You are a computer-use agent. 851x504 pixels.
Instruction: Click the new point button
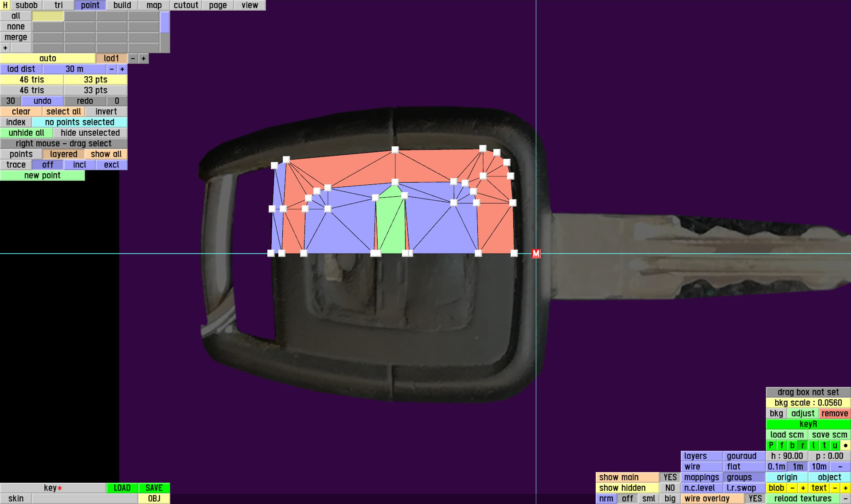pyautogui.click(x=42, y=176)
